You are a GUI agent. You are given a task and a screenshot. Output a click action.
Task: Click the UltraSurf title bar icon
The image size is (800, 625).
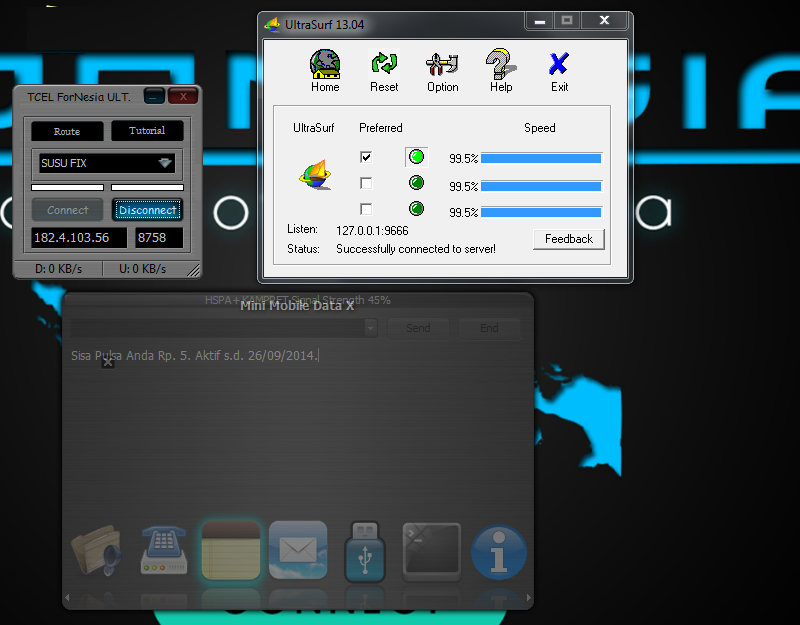point(272,24)
